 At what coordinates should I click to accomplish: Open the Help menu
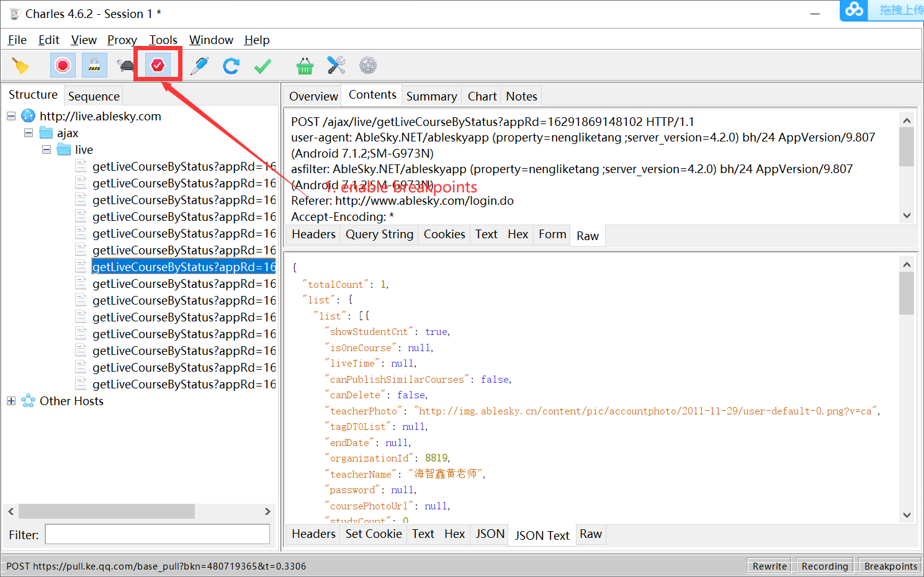pos(257,40)
